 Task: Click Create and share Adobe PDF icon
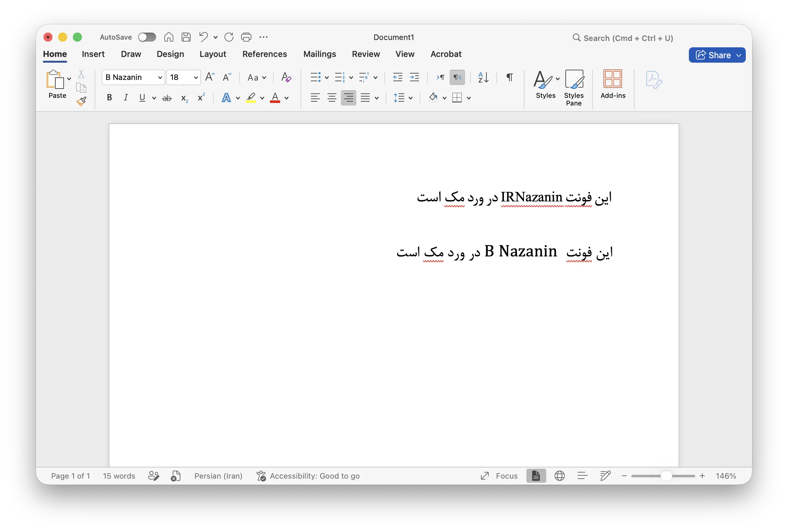(653, 80)
